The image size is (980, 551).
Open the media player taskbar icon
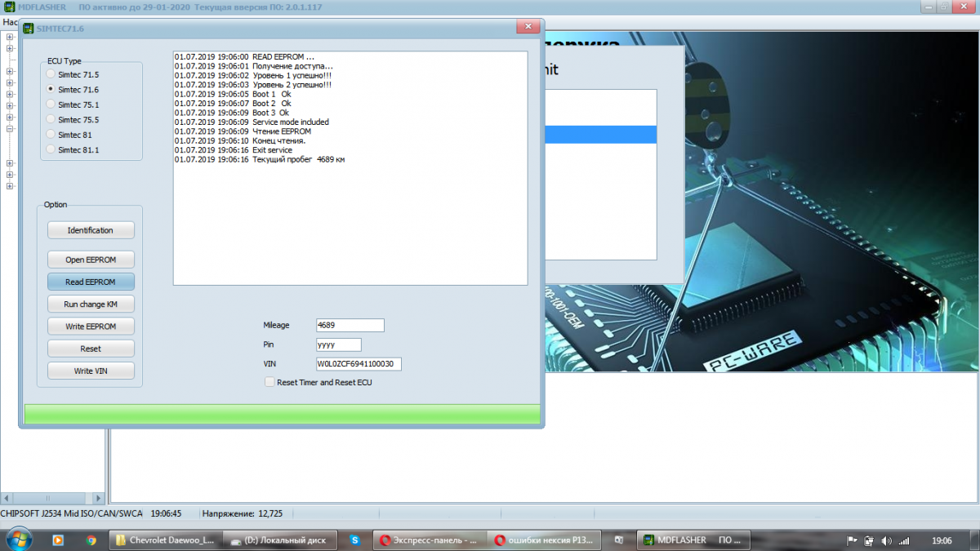tap(58, 540)
